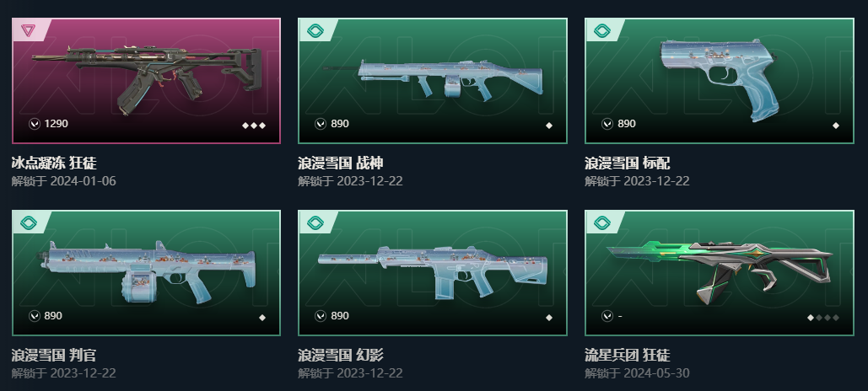
Task: Select the 浪漫雪国 标配 pistol image
Action: [x=719, y=80]
